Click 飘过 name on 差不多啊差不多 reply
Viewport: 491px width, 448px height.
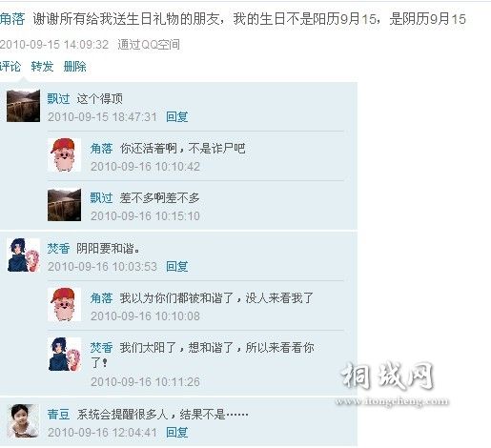point(101,198)
